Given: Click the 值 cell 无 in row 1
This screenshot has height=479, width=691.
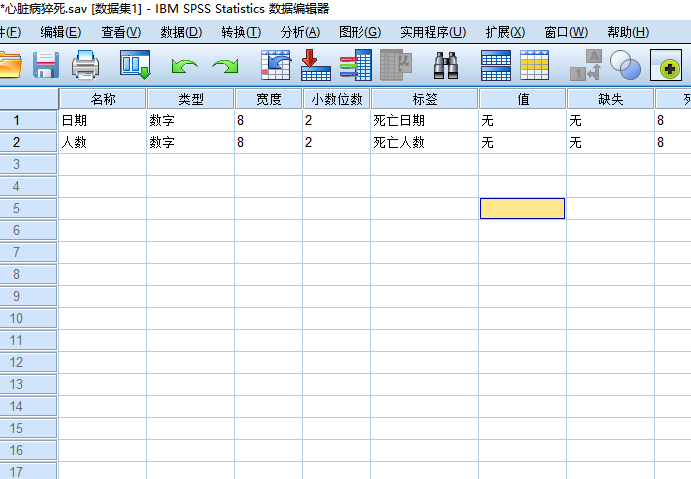Looking at the screenshot, I should [523, 120].
